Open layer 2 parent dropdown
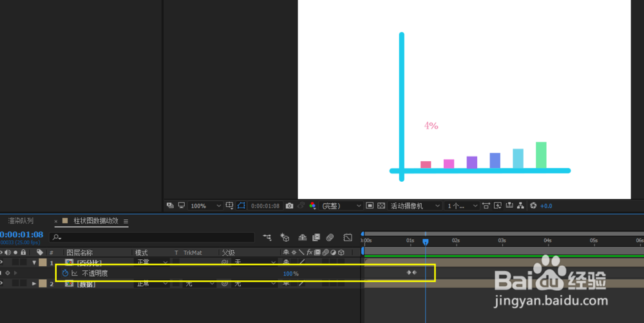This screenshot has width=644, height=323. point(254,284)
